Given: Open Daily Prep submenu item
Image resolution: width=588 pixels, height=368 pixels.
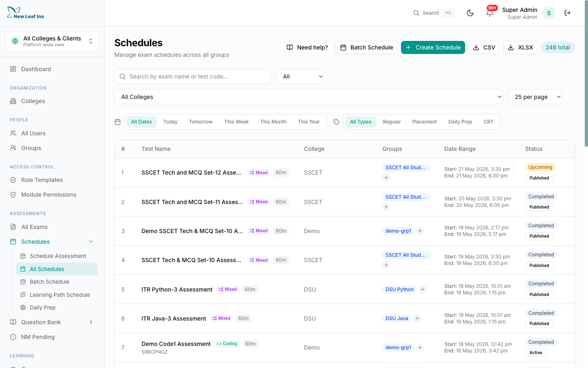Looking at the screenshot, I should click(x=57, y=307).
